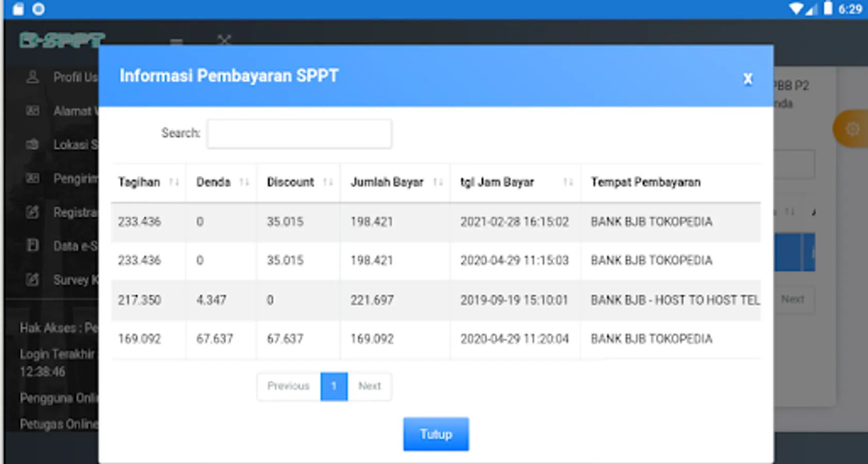Tap the battery icon in status bar

coord(828,8)
